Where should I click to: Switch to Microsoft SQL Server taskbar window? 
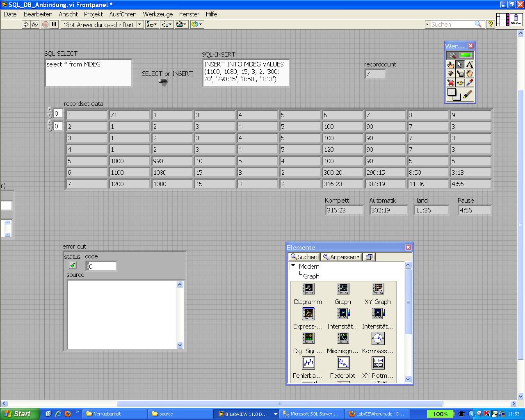point(311,414)
